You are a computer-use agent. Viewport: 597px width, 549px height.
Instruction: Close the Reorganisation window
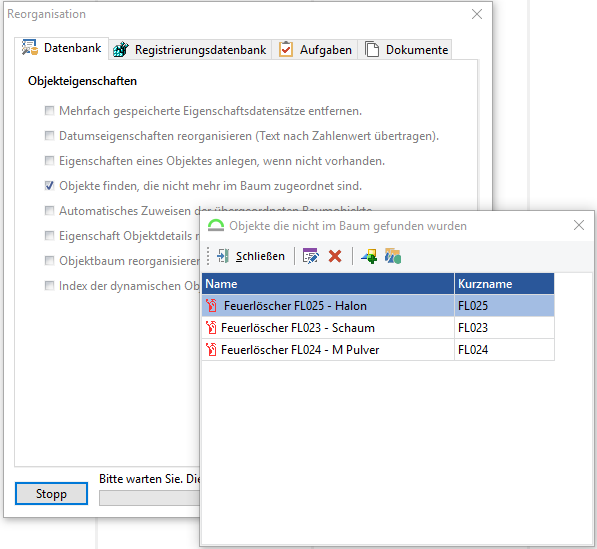[477, 14]
